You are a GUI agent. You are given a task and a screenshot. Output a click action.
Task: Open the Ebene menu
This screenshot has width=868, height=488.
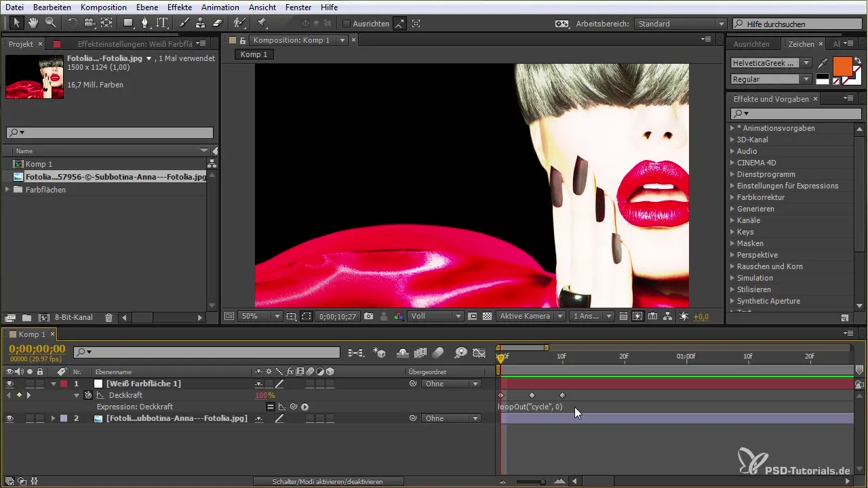coord(149,7)
